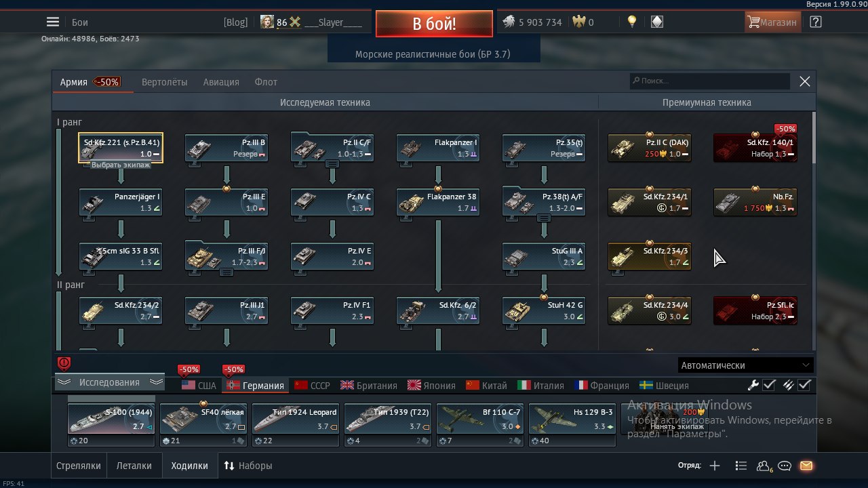
Task: Click the golden eagles currency icon
Action: click(578, 22)
